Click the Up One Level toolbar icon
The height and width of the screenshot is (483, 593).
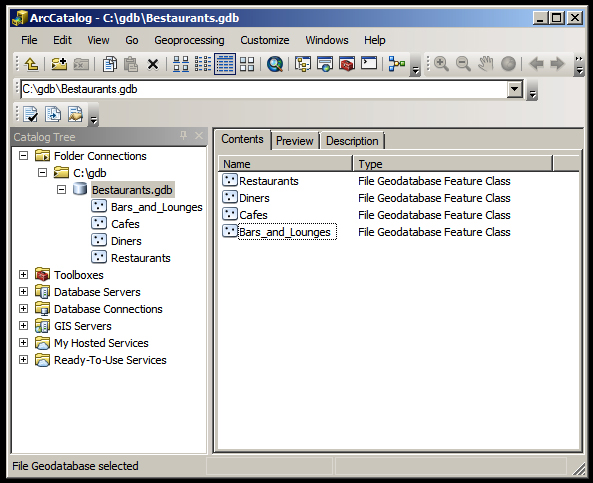point(31,64)
